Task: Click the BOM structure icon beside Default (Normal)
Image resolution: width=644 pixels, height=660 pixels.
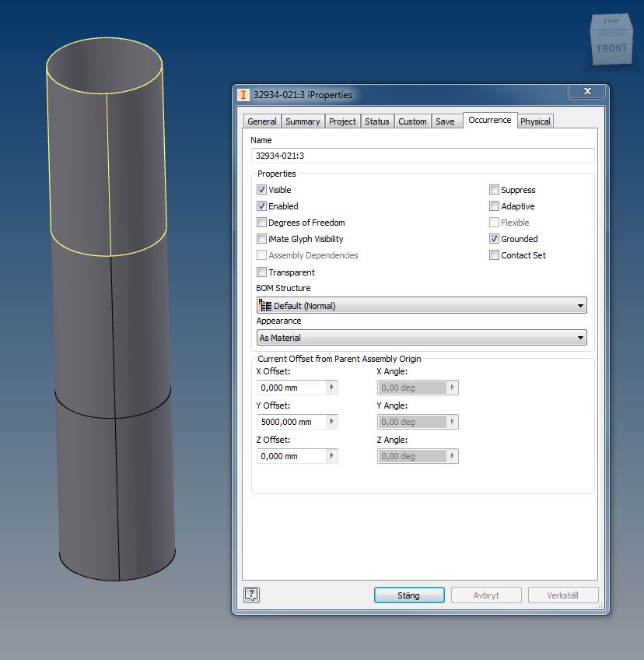Action: click(x=264, y=305)
